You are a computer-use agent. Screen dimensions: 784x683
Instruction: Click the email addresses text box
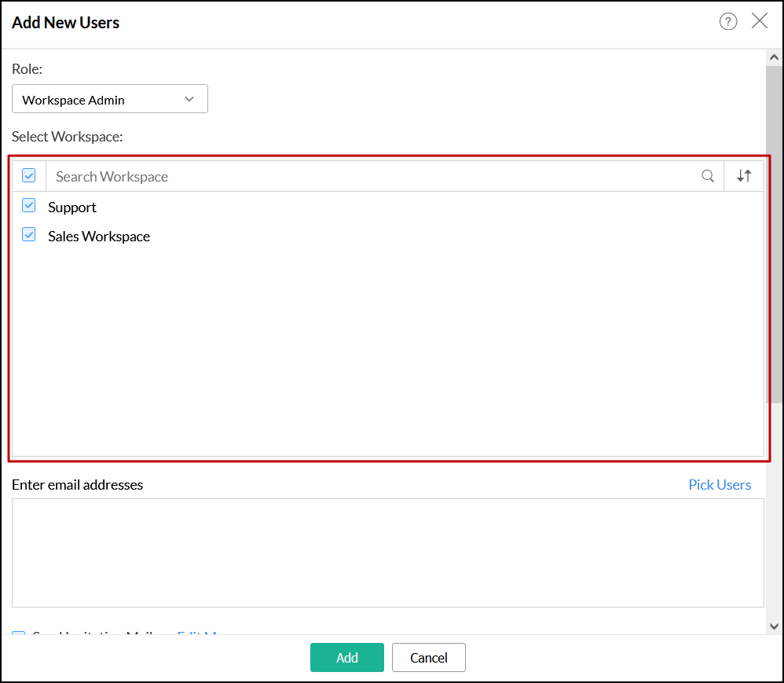pos(387,553)
